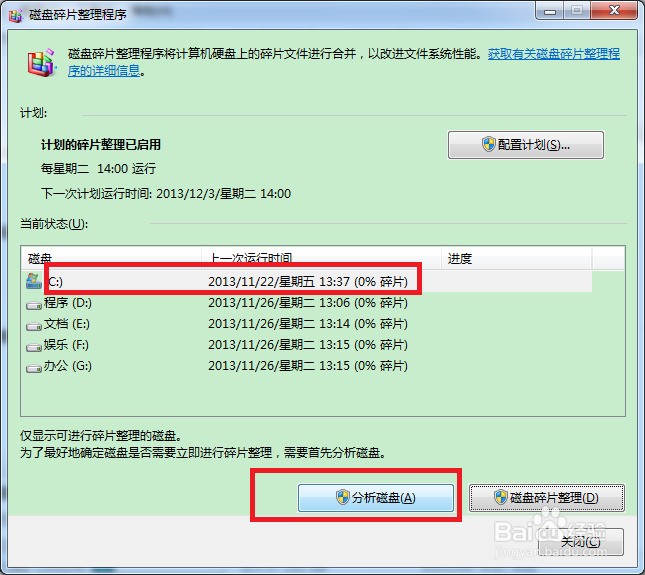Click 关闭(C) button
645x575 pixels.
tap(581, 542)
